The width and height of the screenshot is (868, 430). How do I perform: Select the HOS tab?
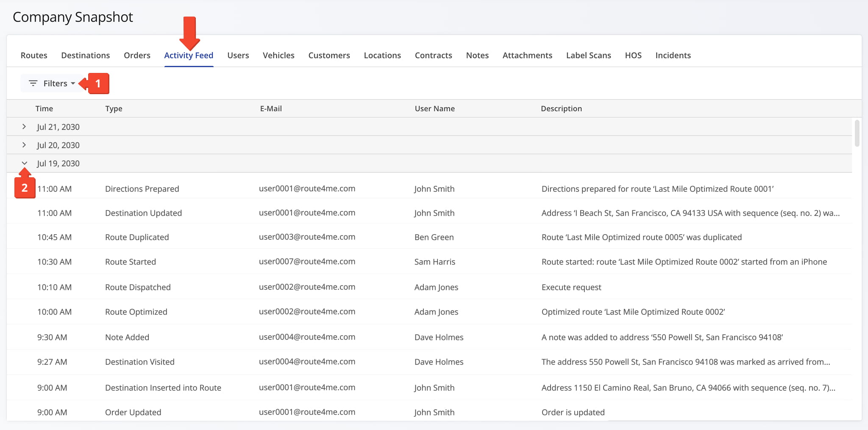(x=633, y=55)
